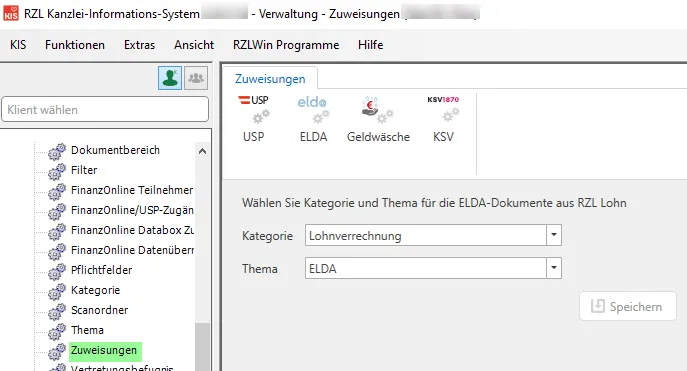Switch to the Zuweisungen tab
The height and width of the screenshot is (371, 687).
(270, 79)
